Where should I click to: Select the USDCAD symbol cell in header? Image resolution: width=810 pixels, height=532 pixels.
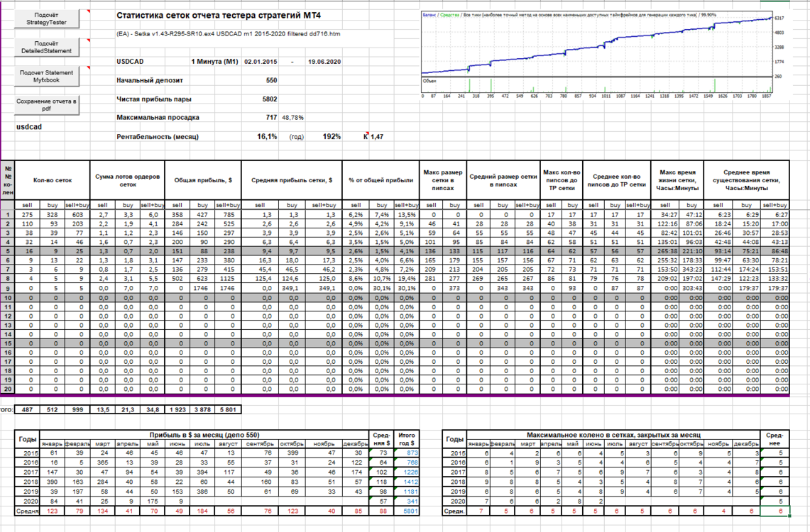[x=130, y=62]
